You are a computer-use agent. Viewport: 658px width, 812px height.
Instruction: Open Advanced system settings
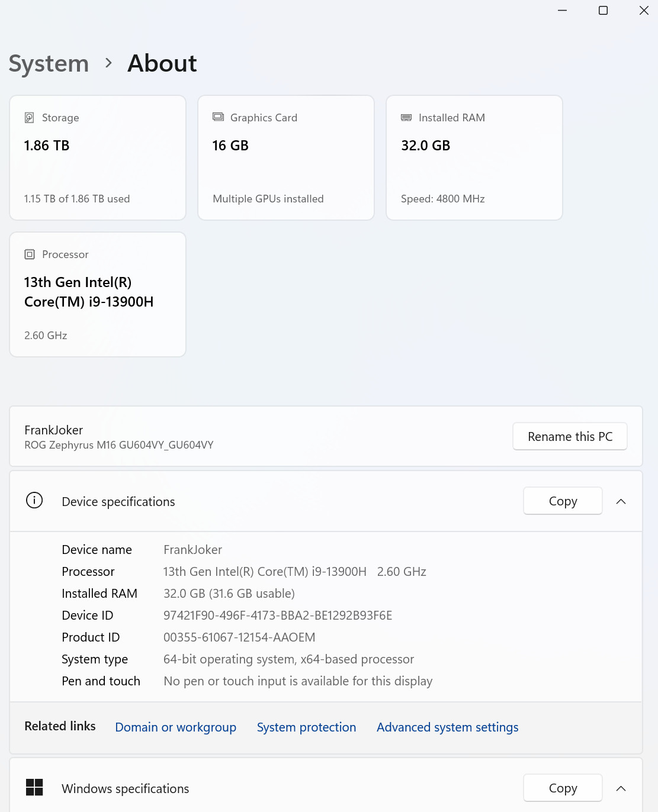447,727
